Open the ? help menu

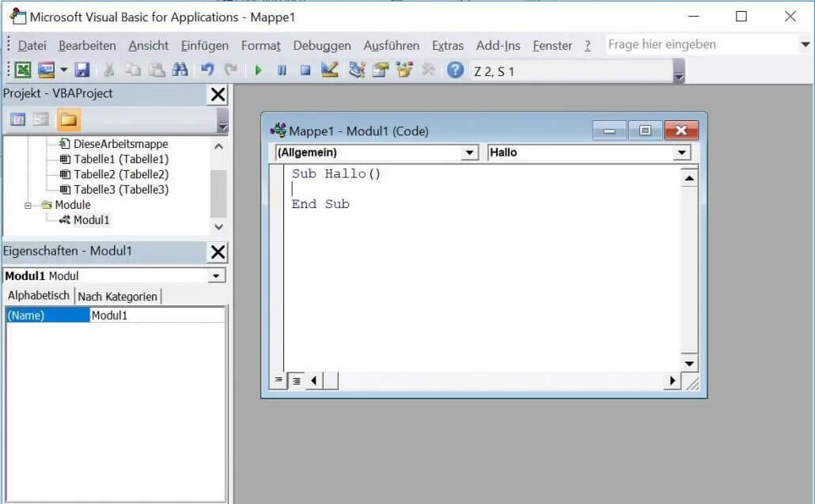pos(587,46)
